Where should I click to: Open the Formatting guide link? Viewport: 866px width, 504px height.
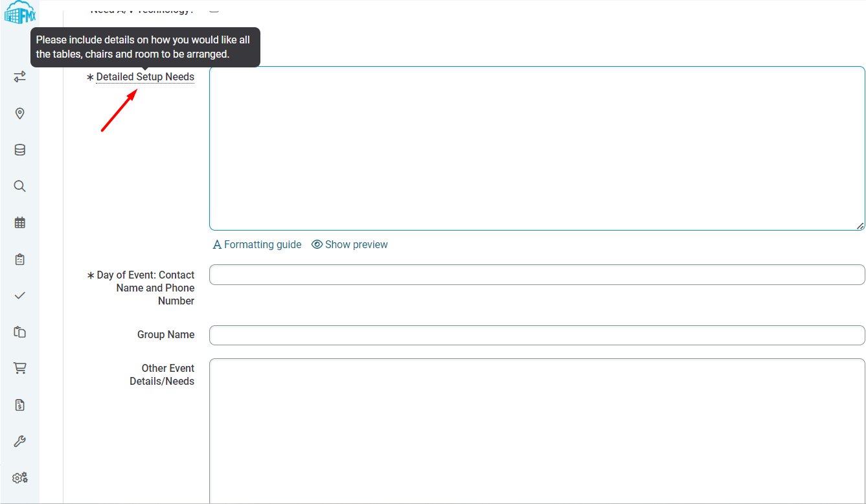257,244
